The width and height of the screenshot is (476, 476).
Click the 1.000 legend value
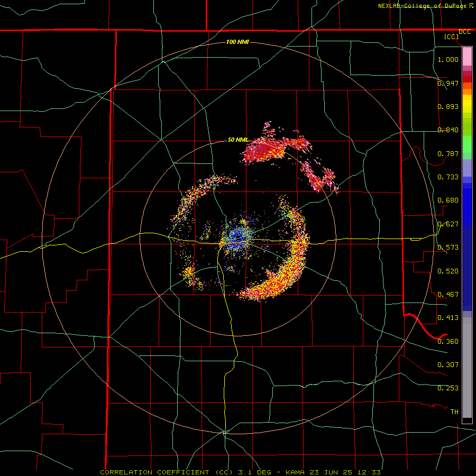pos(448,59)
